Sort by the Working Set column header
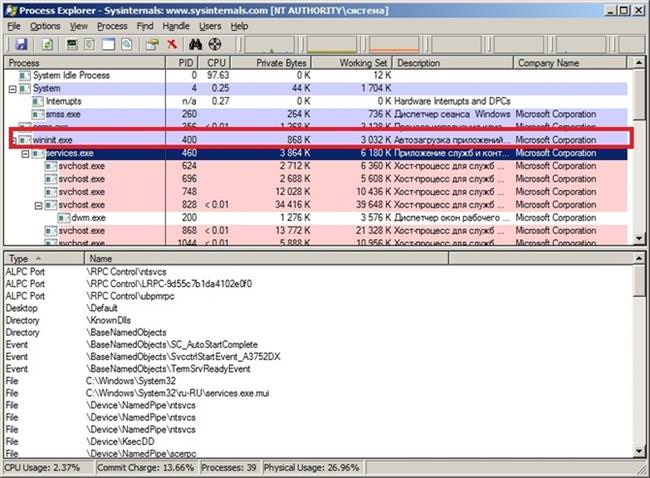The width and height of the screenshot is (650, 478). point(352,63)
